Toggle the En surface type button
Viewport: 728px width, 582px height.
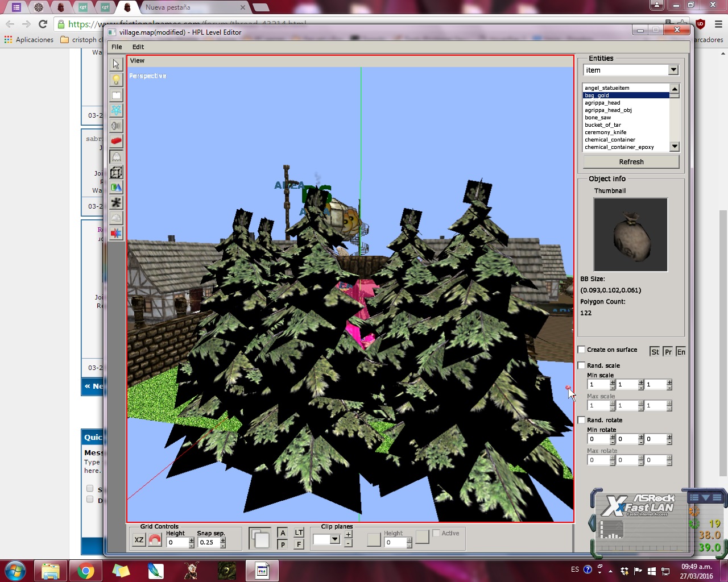coord(681,352)
